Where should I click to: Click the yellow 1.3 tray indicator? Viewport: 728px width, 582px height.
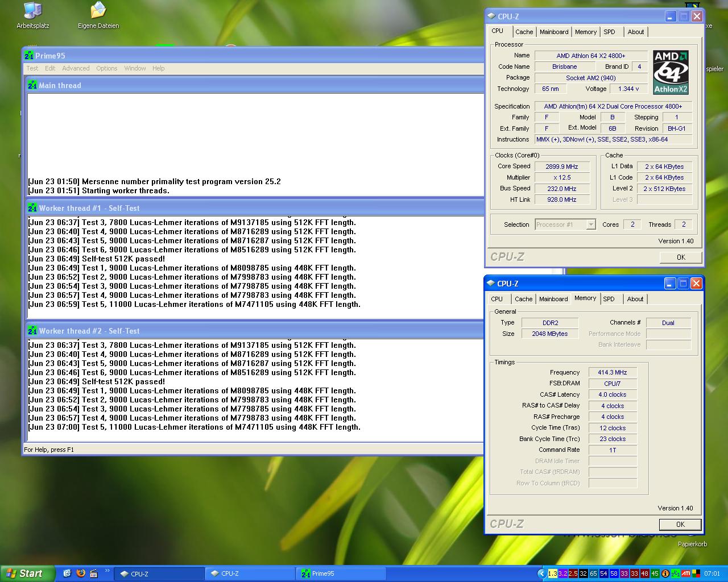coord(552,573)
